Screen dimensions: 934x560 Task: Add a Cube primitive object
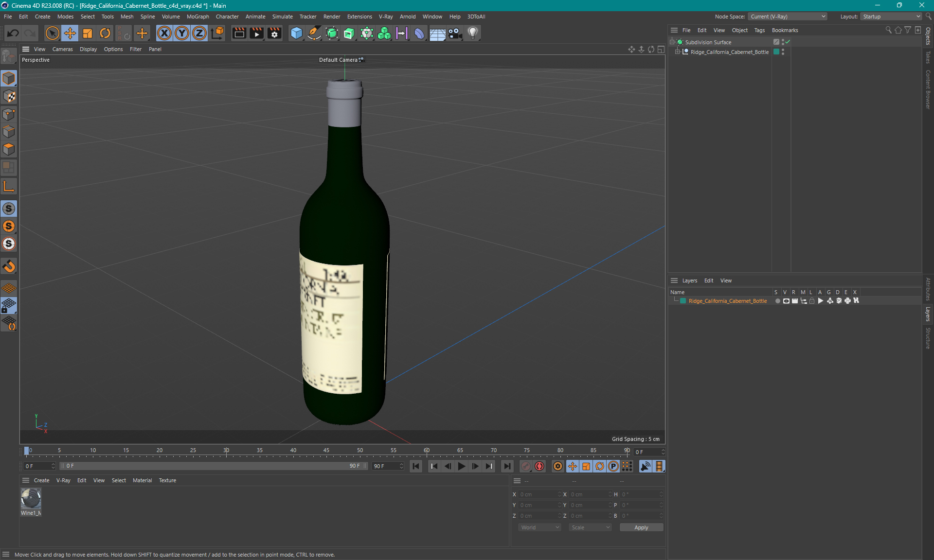click(296, 33)
